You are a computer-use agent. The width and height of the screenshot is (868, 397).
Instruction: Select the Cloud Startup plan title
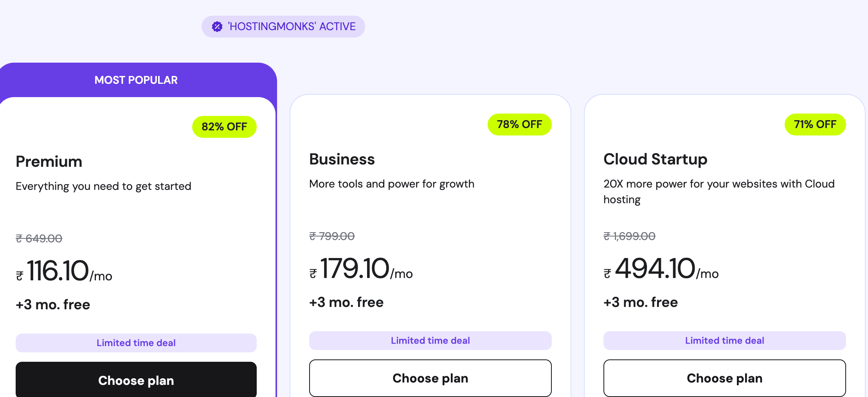656,159
